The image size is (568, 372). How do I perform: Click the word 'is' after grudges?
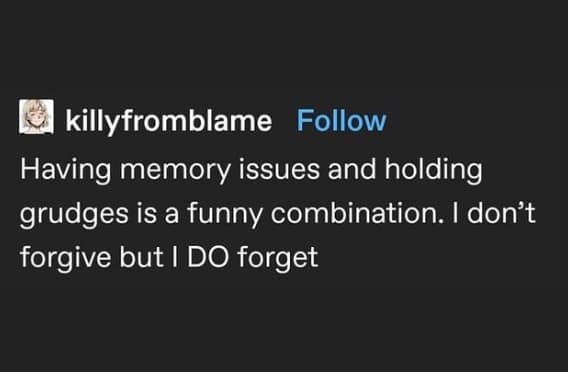click(147, 213)
